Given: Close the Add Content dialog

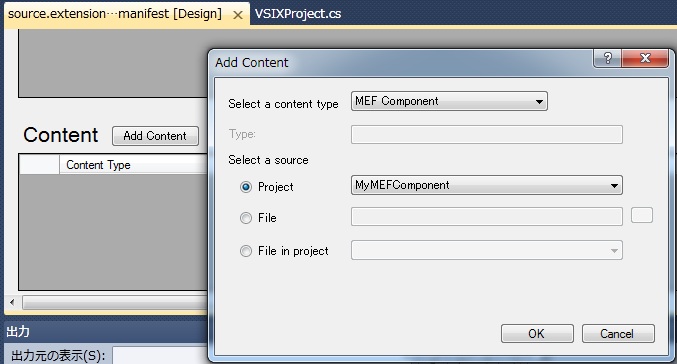Looking at the screenshot, I should pos(645,58).
